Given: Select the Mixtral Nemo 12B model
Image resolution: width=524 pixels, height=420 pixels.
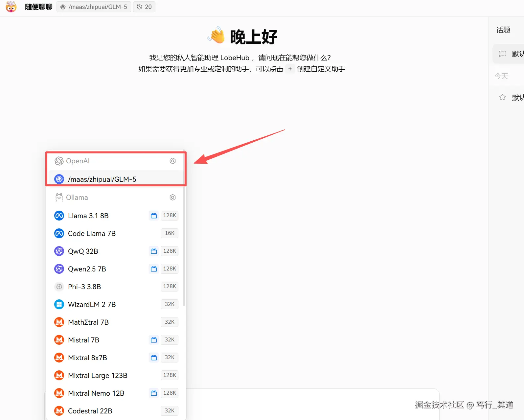Looking at the screenshot, I should (x=116, y=393).
